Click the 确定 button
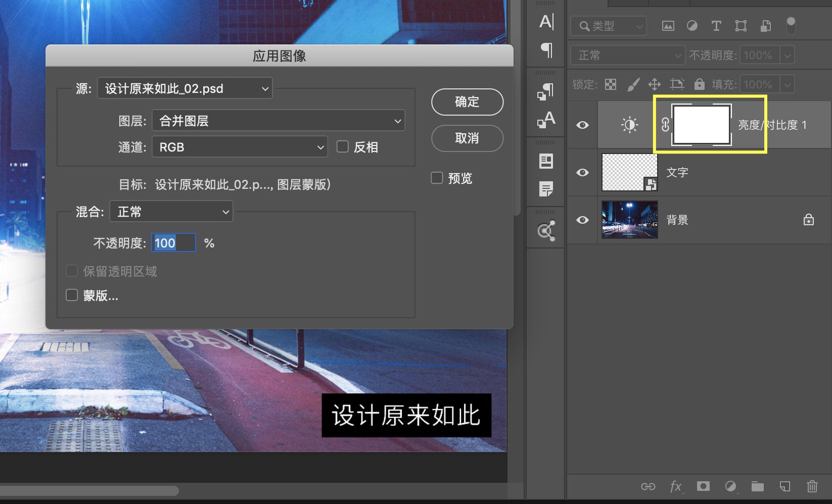 467,102
